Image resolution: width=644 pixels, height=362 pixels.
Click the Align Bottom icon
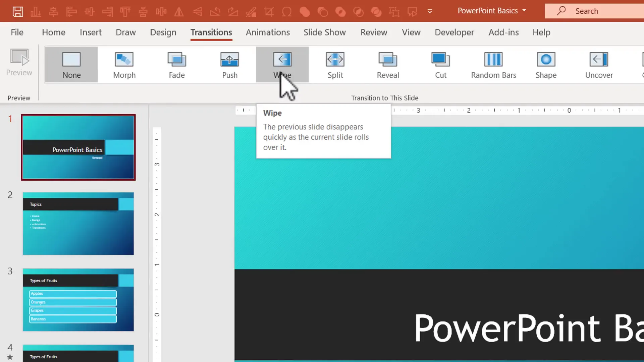[36, 12]
